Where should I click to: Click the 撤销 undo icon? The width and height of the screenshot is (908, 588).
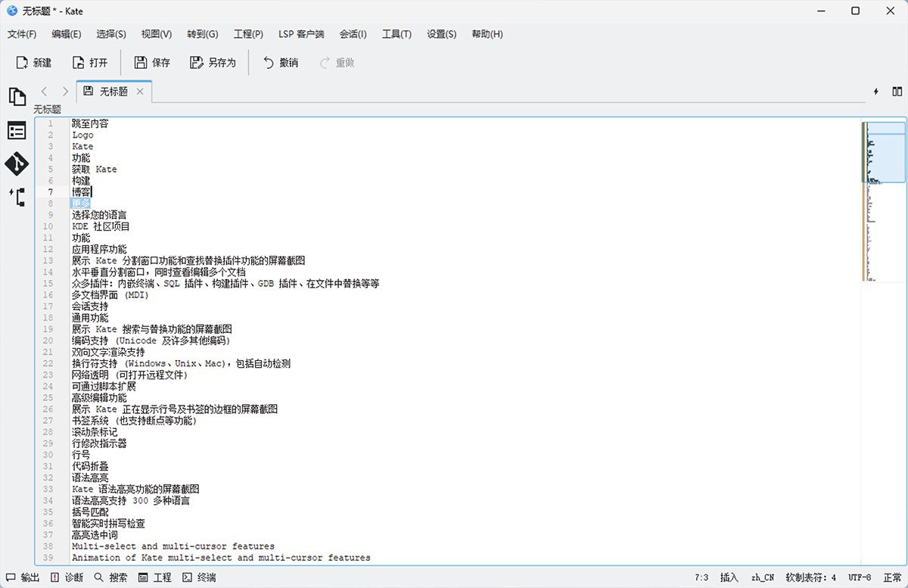(279, 62)
